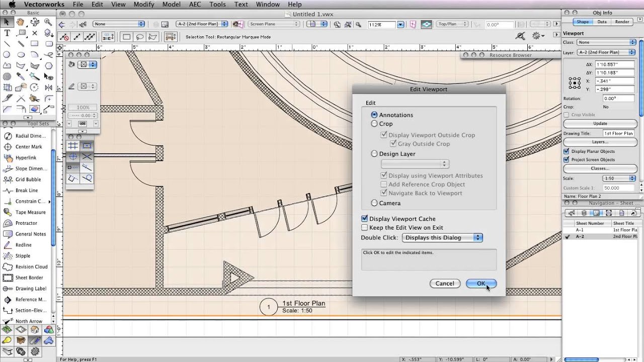The width and height of the screenshot is (644, 362).
Task: Open the Class dropdown in Obj Info
Action: point(606,42)
